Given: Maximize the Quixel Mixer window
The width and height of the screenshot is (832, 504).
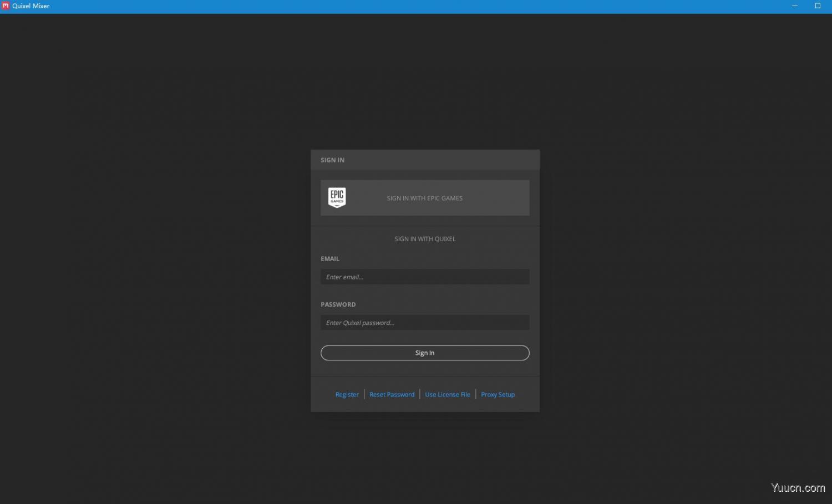Looking at the screenshot, I should pyautogui.click(x=818, y=6).
